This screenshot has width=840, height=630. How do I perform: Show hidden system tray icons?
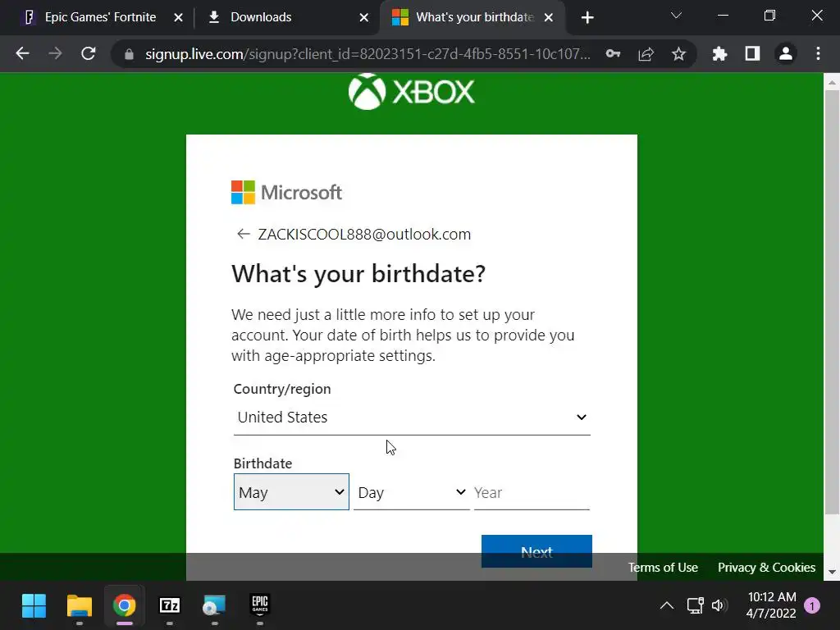(666, 606)
